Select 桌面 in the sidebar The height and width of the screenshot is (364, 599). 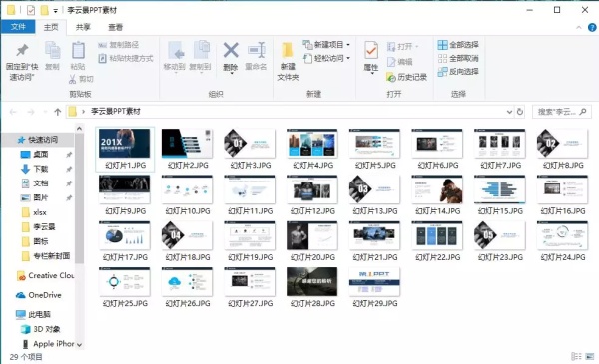34,155
